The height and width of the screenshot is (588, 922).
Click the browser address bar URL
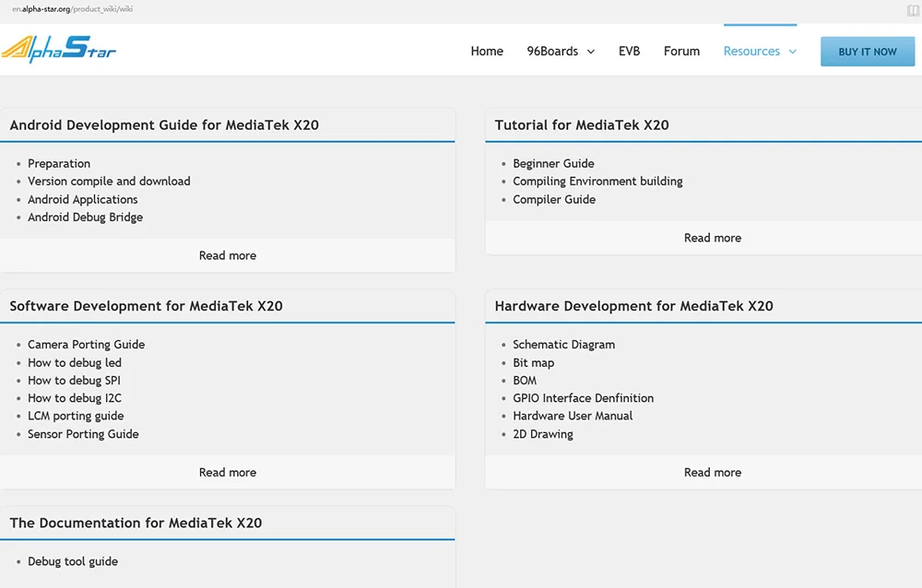point(72,9)
